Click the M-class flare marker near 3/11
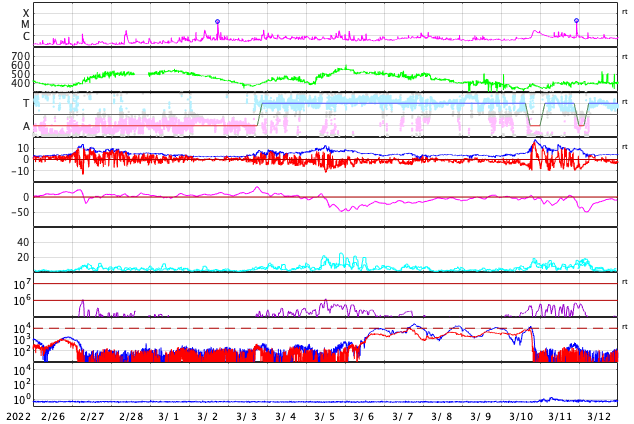The width and height of the screenshot is (634, 424). (577, 20)
